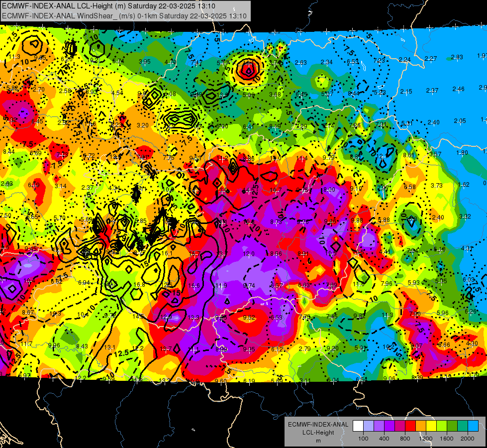Click the wind shear value 5.00

point(222,126)
